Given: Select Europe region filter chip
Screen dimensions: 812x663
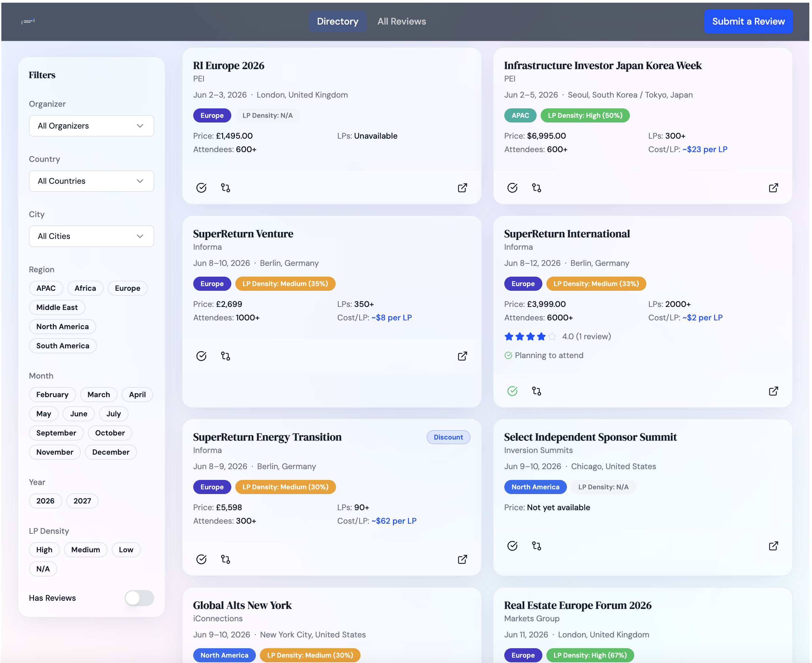Looking at the screenshot, I should (x=128, y=289).
